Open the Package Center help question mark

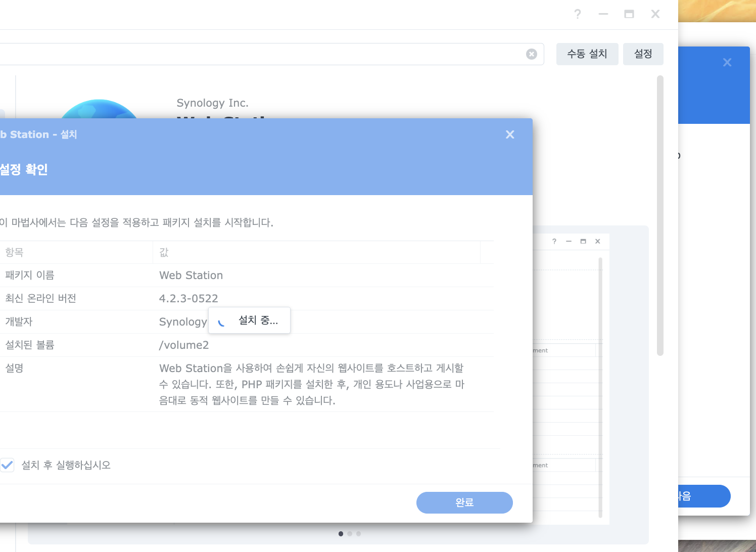(578, 14)
